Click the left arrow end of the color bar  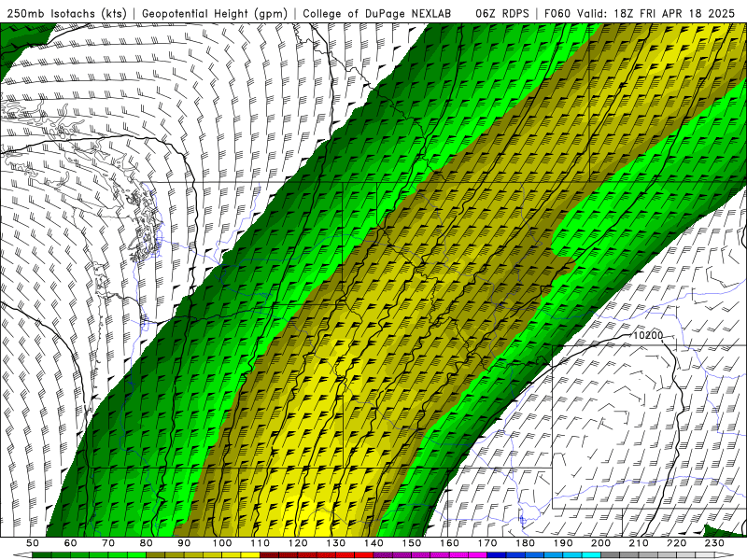(22, 555)
